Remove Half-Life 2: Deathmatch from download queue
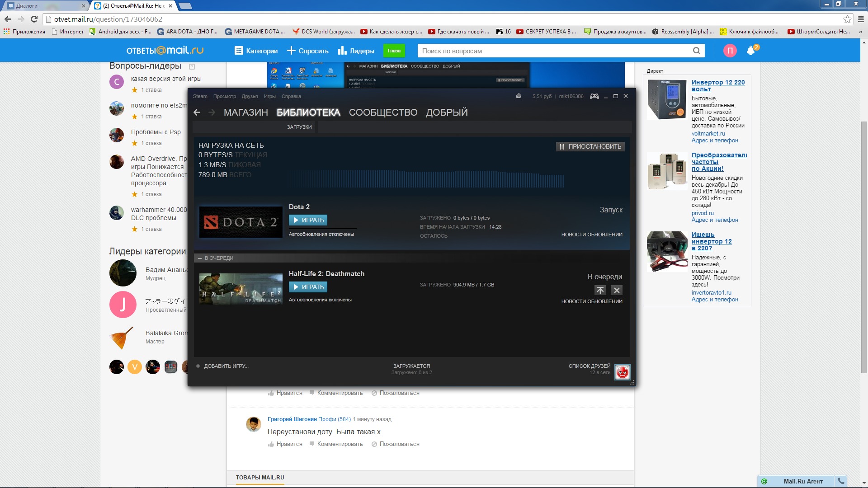 pos(617,290)
